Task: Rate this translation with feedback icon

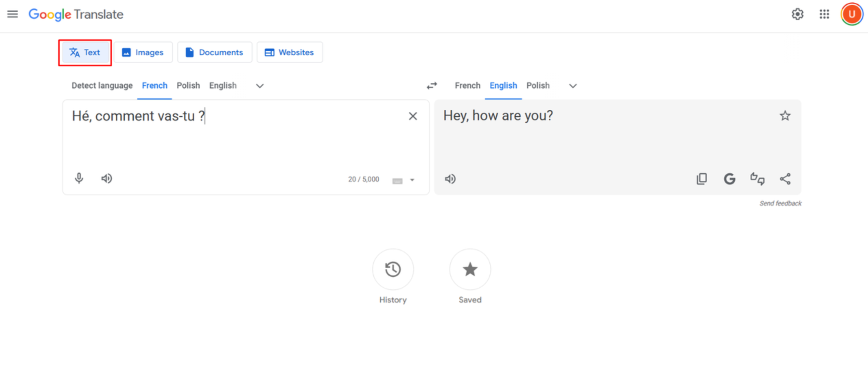Action: (757, 179)
